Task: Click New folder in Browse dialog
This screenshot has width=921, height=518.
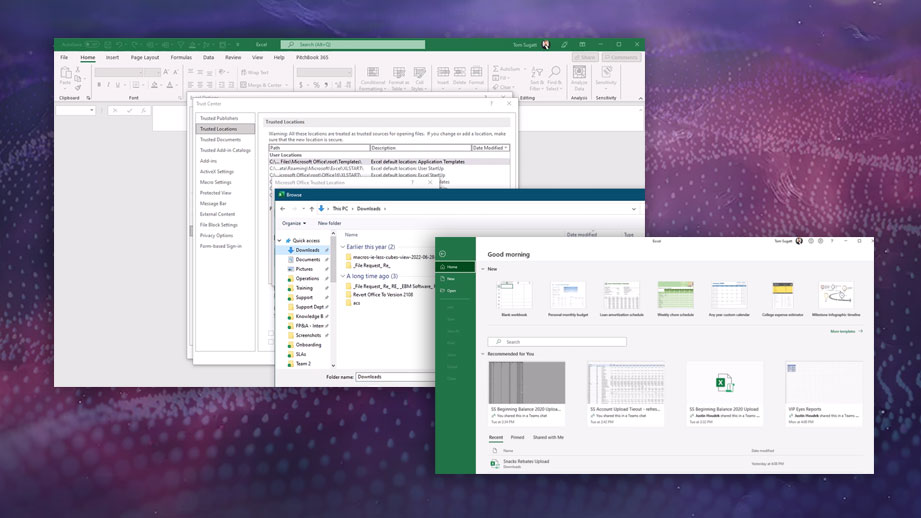Action: 330,223
